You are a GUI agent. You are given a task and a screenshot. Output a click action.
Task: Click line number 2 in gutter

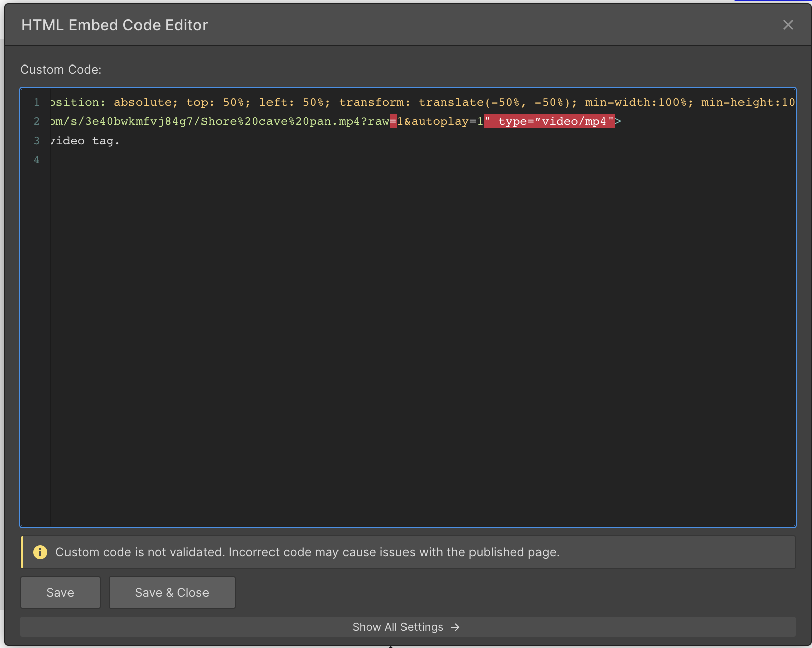coord(36,121)
